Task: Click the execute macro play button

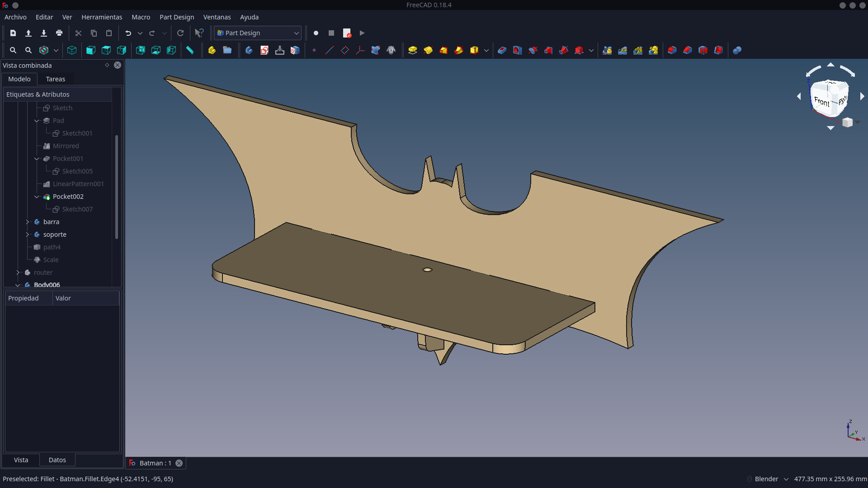Action: [362, 33]
